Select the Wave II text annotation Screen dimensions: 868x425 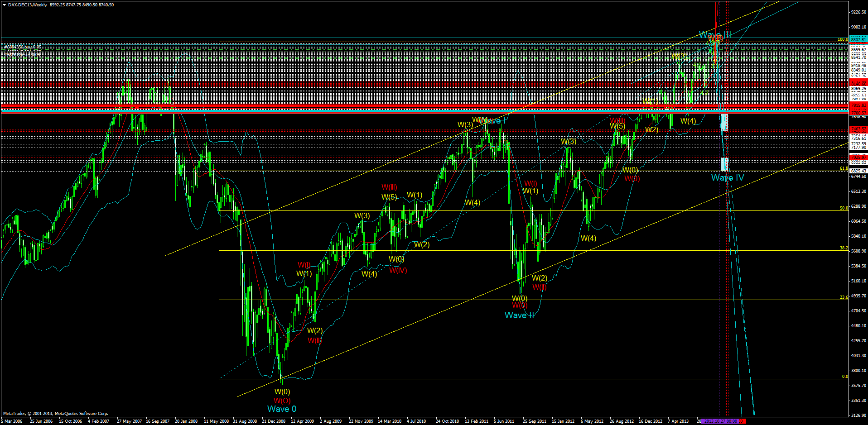[519, 315]
